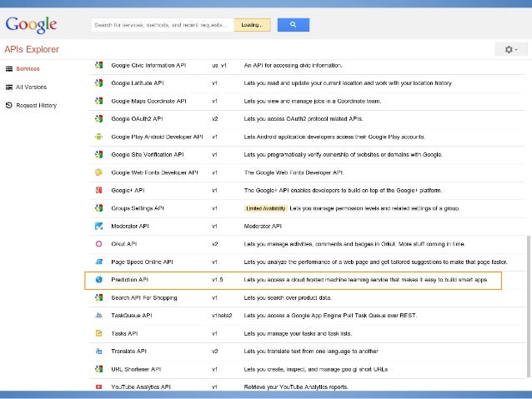Click the All Versions icon

click(x=9, y=87)
